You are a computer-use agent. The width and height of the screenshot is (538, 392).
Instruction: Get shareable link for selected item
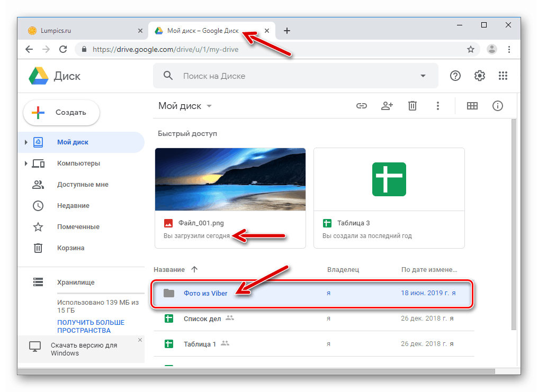361,106
